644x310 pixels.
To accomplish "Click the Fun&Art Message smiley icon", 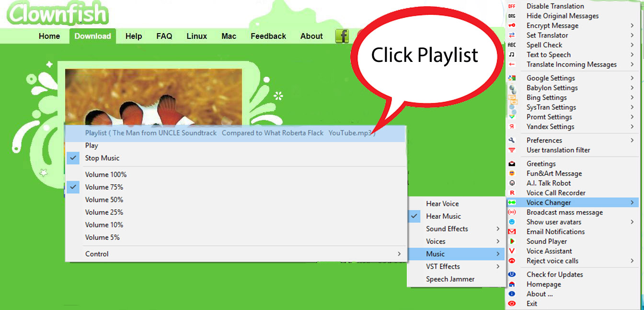I will pyautogui.click(x=512, y=173).
